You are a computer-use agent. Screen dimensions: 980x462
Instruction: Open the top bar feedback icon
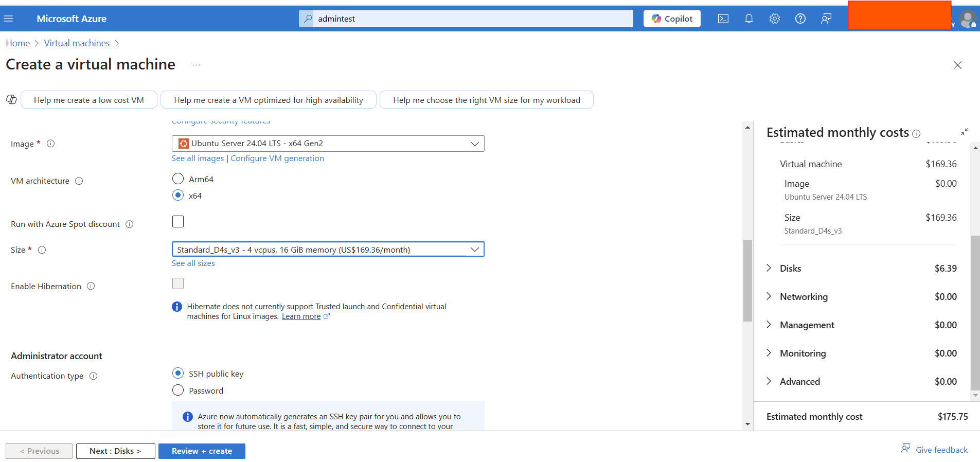826,19
